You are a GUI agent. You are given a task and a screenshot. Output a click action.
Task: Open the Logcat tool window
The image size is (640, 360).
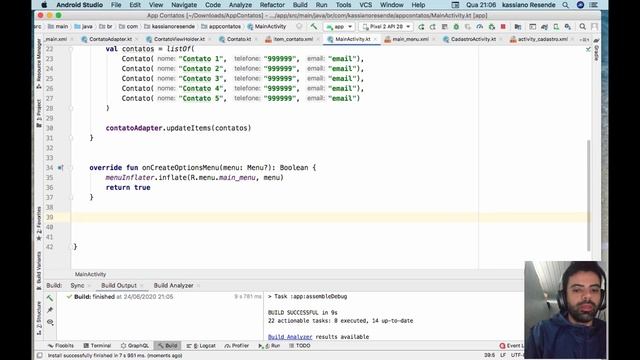201,346
